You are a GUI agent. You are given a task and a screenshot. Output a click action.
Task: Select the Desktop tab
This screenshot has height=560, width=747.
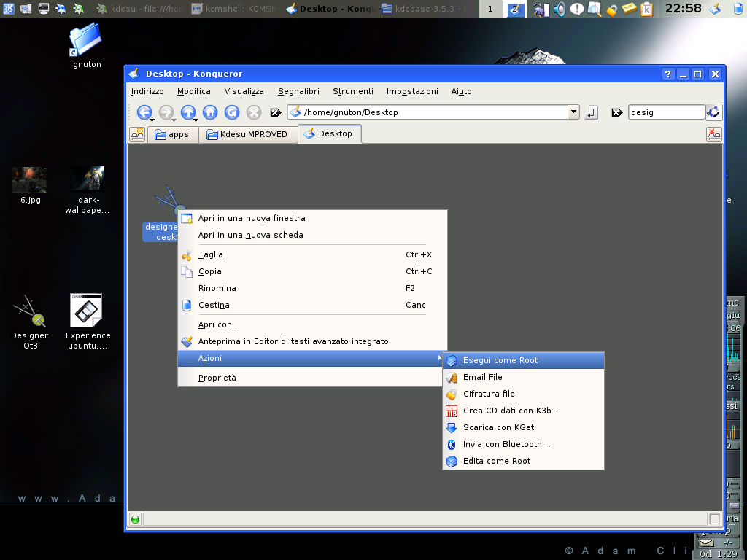point(329,134)
